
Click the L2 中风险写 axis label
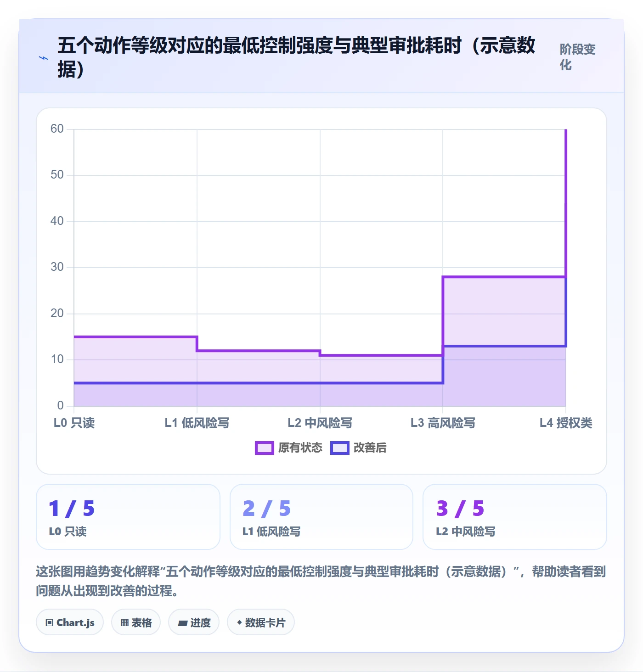[320, 423]
